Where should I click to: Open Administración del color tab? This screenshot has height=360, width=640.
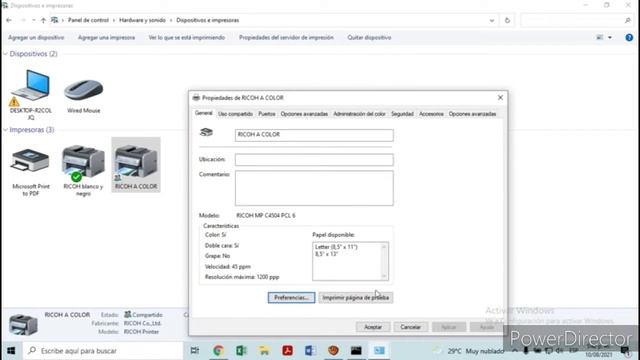359,114
